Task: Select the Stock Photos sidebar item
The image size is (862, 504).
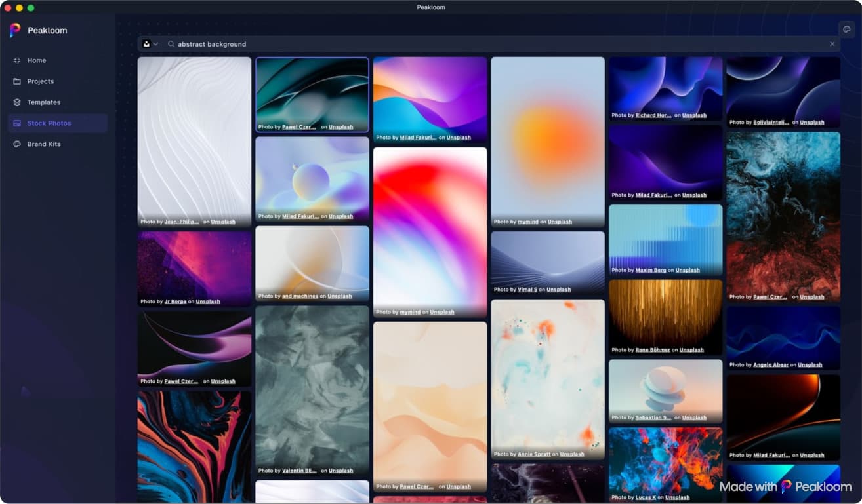Action: 58,123
